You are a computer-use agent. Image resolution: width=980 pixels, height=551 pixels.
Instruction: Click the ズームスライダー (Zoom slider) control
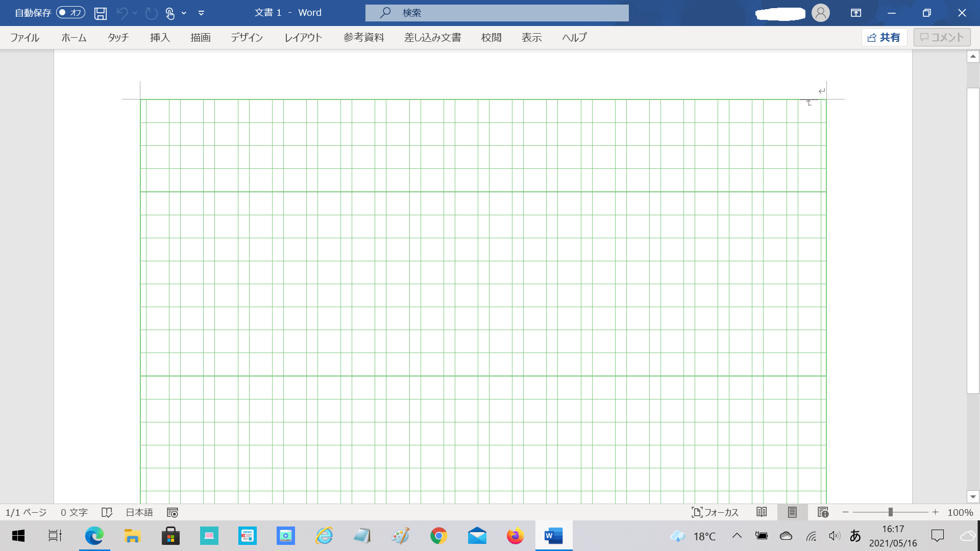tap(890, 513)
